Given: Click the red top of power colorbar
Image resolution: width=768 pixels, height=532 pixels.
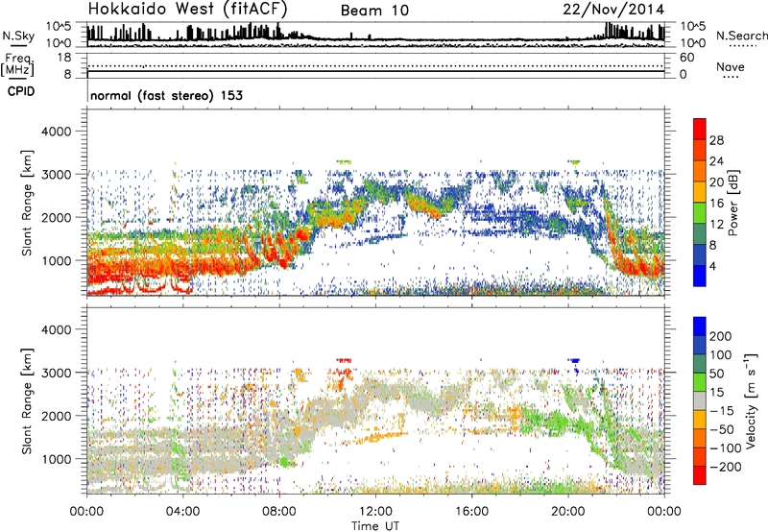Looking at the screenshot, I should point(700,129).
